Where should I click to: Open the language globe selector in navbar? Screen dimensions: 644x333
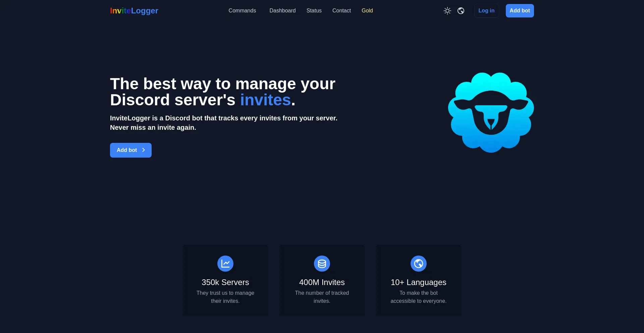pos(461,11)
